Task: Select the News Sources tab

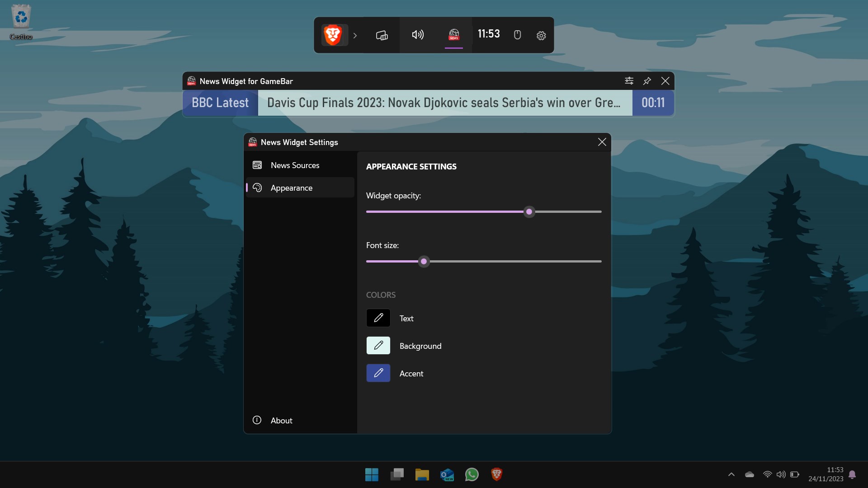Action: (295, 165)
